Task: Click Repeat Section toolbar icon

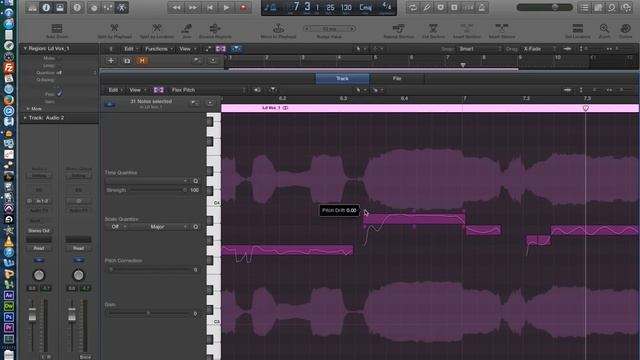Action: tap(398, 28)
